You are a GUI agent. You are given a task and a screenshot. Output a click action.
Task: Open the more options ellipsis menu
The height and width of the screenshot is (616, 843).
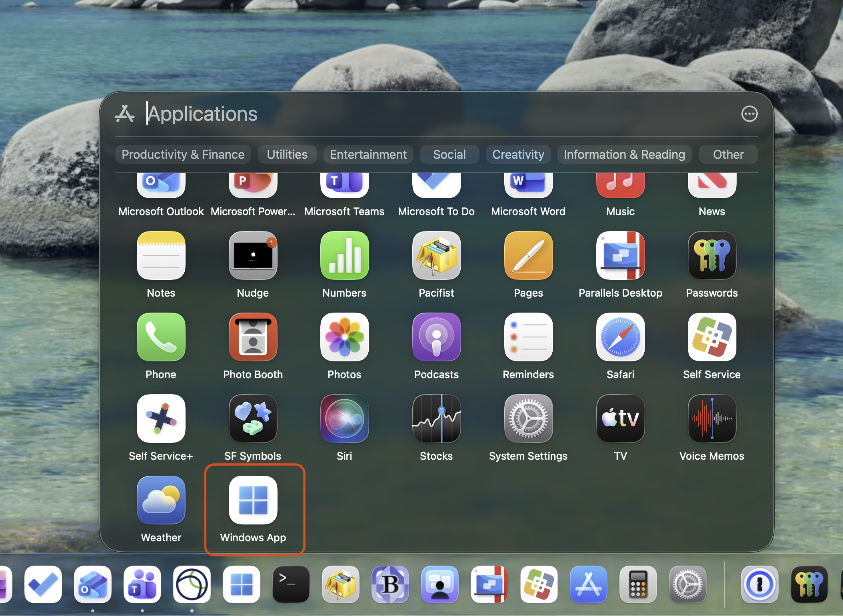point(749,114)
